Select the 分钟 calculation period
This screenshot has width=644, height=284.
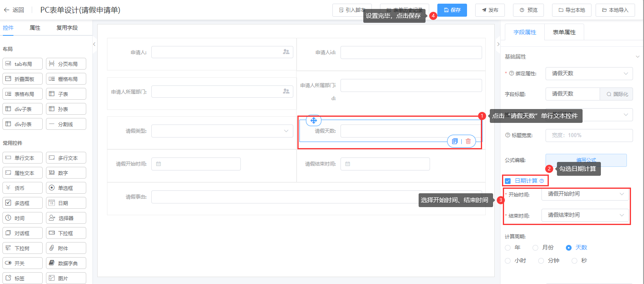[541, 261]
